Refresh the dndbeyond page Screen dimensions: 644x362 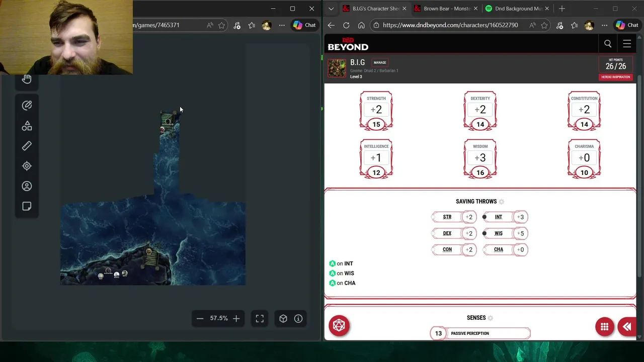click(x=346, y=25)
